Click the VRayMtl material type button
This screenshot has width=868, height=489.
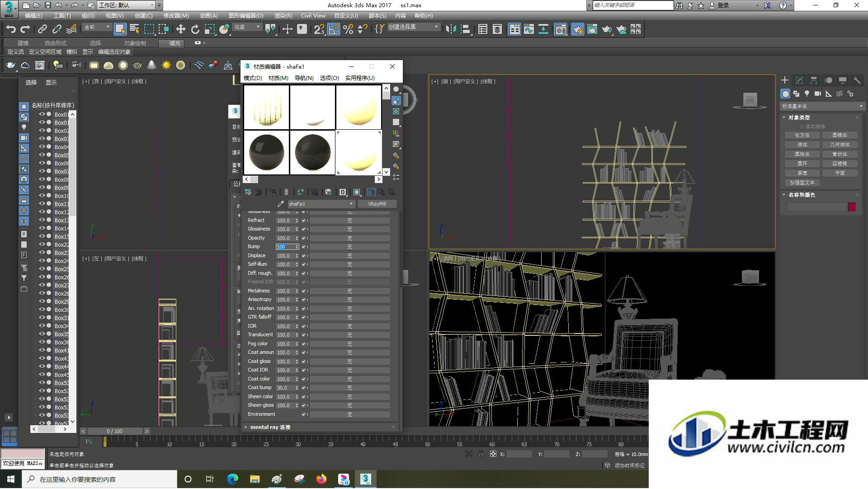pos(377,204)
